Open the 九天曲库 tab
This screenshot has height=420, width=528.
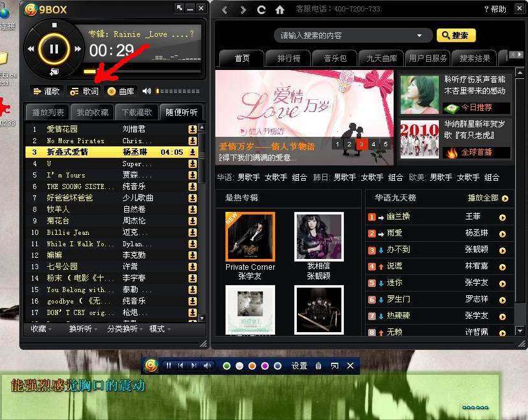(x=381, y=59)
